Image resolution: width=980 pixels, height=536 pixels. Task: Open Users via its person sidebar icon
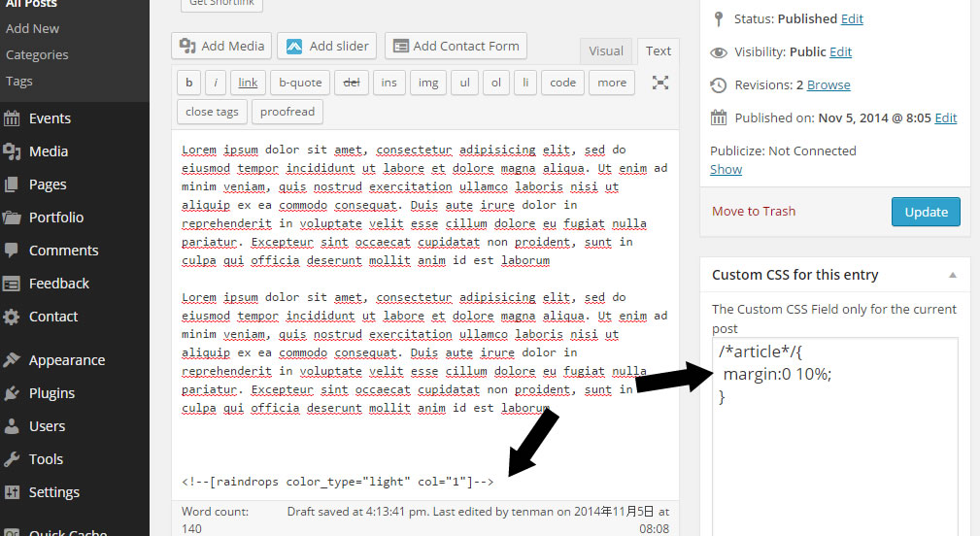[x=12, y=426]
